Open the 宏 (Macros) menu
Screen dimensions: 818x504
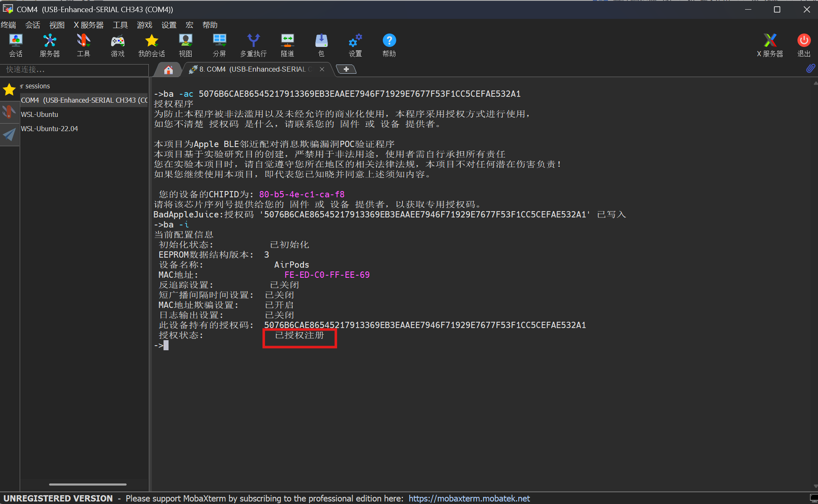pos(190,25)
